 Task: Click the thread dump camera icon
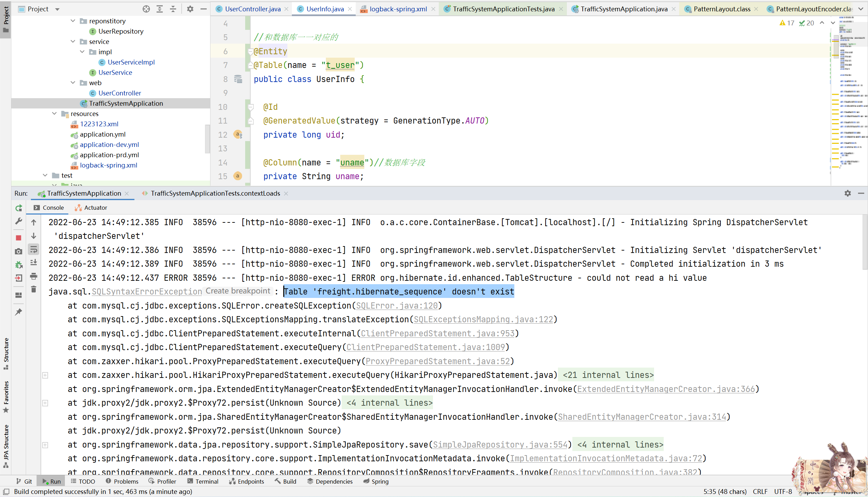coord(19,251)
